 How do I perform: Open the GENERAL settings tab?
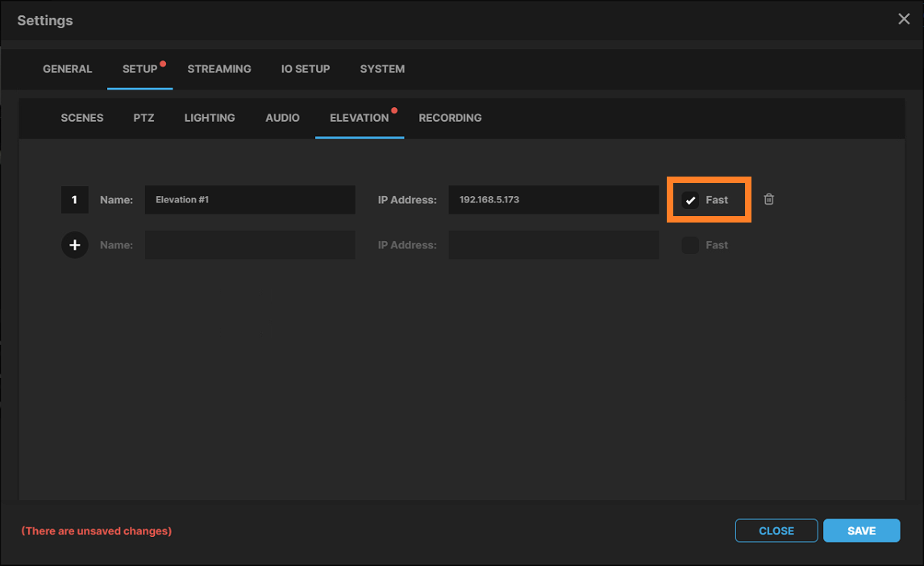click(67, 69)
